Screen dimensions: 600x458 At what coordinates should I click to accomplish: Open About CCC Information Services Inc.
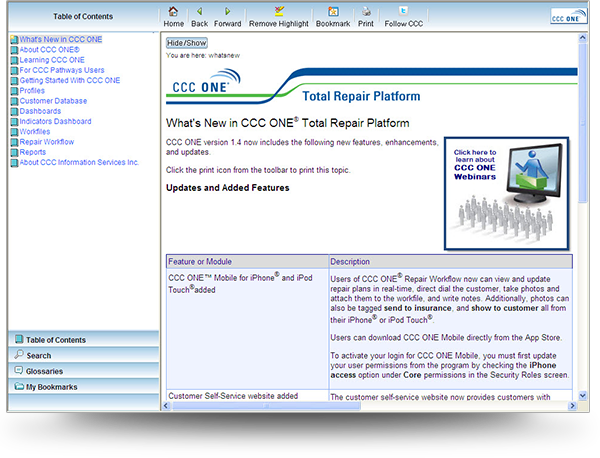tap(79, 162)
